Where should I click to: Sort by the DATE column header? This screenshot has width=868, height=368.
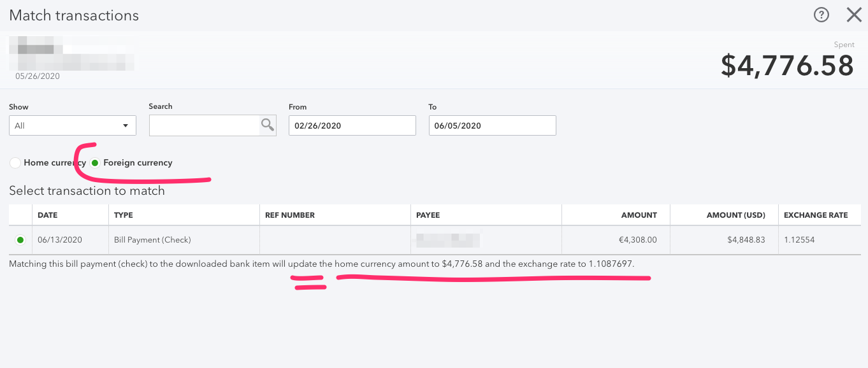click(x=48, y=215)
